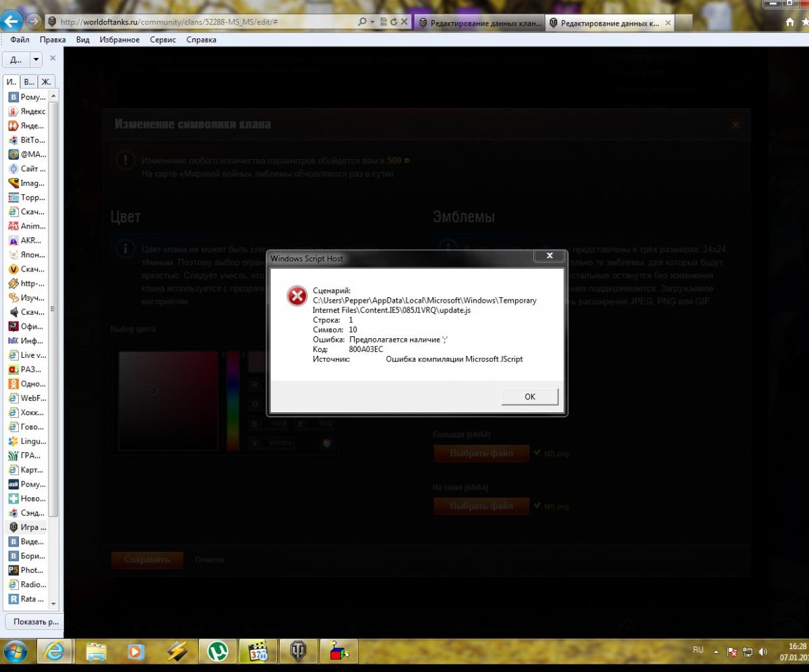Open the Вид menu

(83, 40)
